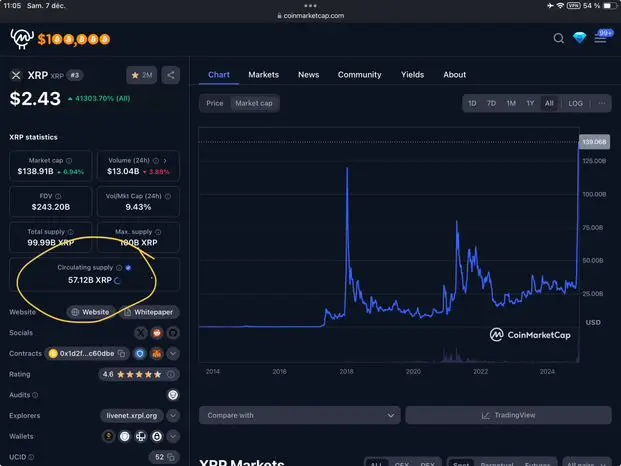The width and height of the screenshot is (621, 466).
Task: Select the "$2.43" XRP price text
Action: click(x=35, y=99)
